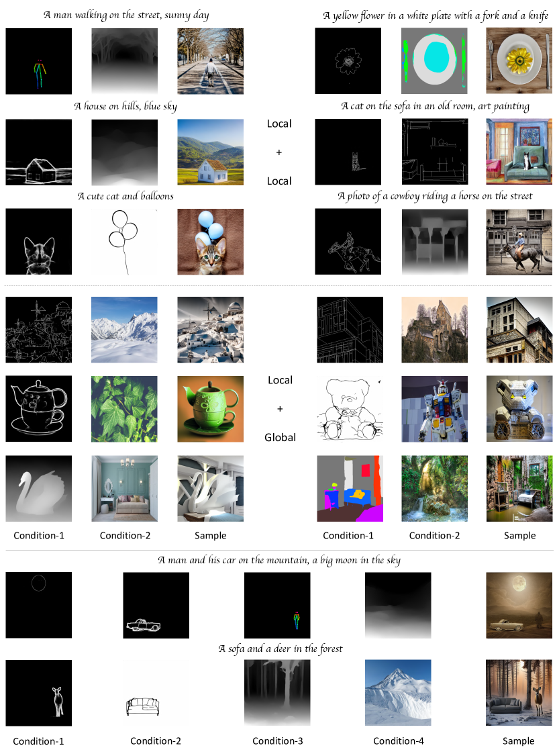Select the white house sketch thumbnail

coord(38,152)
